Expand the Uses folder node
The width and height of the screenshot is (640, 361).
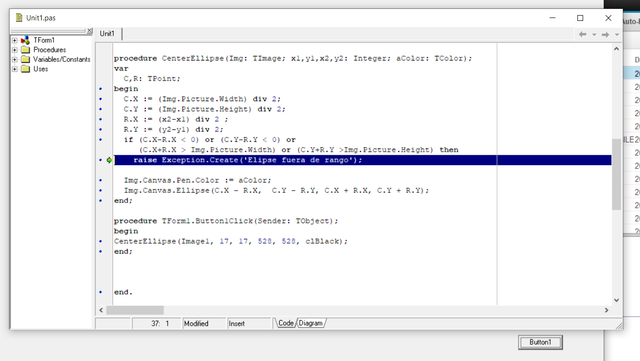(15, 69)
